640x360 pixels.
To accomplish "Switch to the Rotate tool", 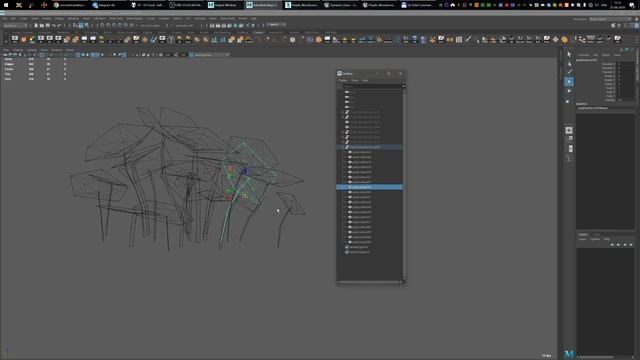I will (x=569, y=91).
